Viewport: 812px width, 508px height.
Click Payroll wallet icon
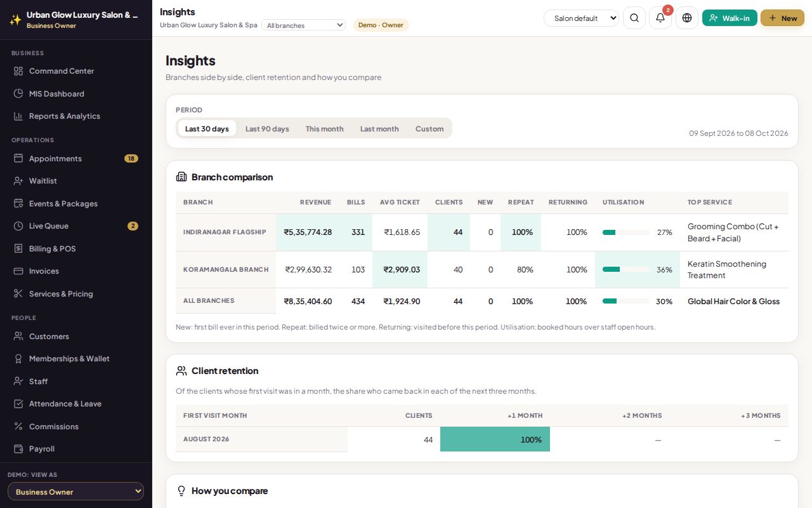(x=18, y=449)
